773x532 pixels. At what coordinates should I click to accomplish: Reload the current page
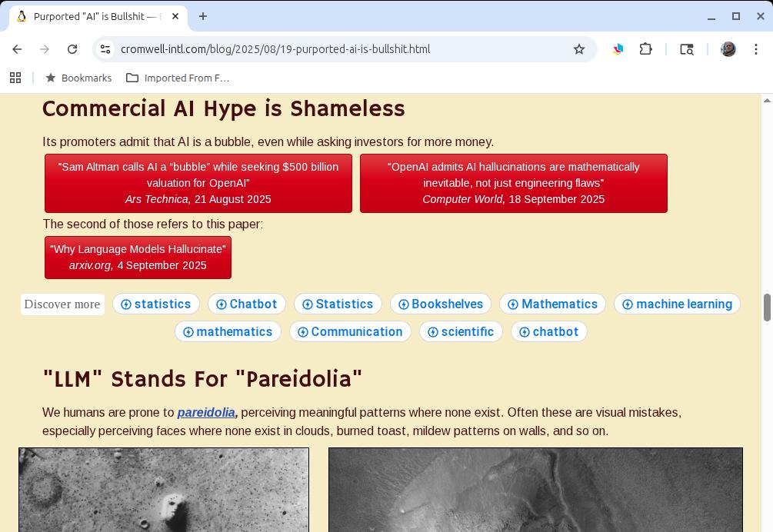click(72, 49)
